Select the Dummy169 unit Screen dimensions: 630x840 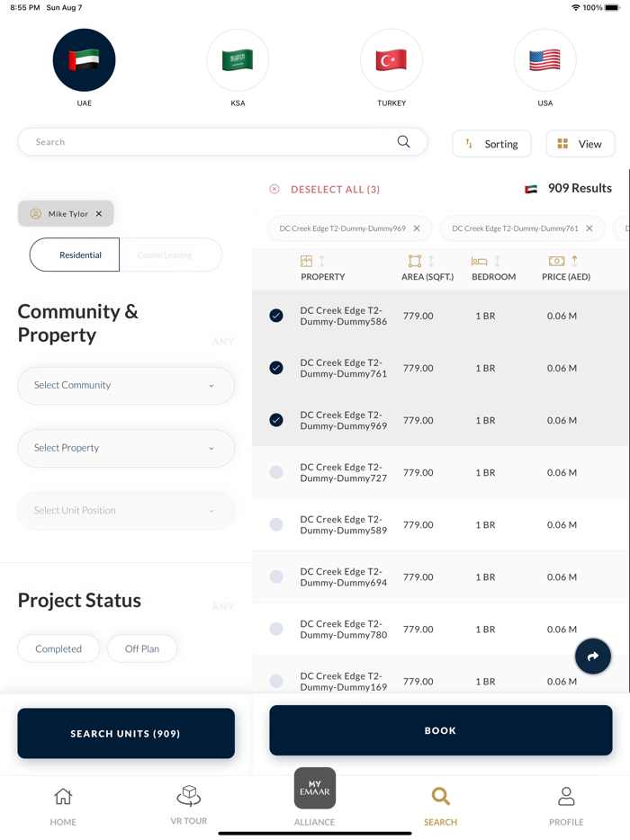coord(276,682)
